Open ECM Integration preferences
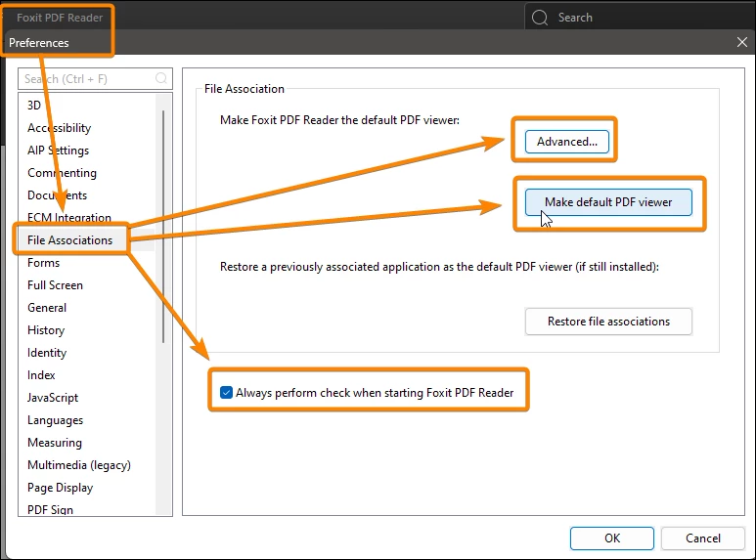This screenshot has height=560, width=756. point(68,217)
